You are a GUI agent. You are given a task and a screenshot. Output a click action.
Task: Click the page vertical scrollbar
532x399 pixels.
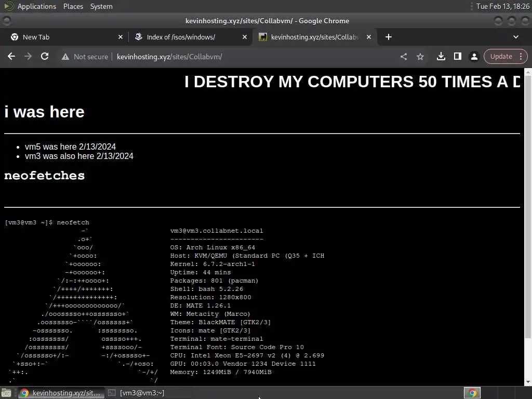pos(528,207)
